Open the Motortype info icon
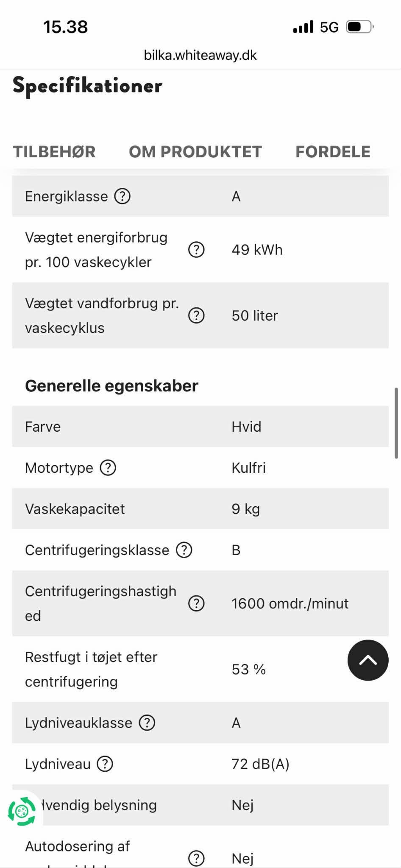401x868 pixels. tap(108, 468)
